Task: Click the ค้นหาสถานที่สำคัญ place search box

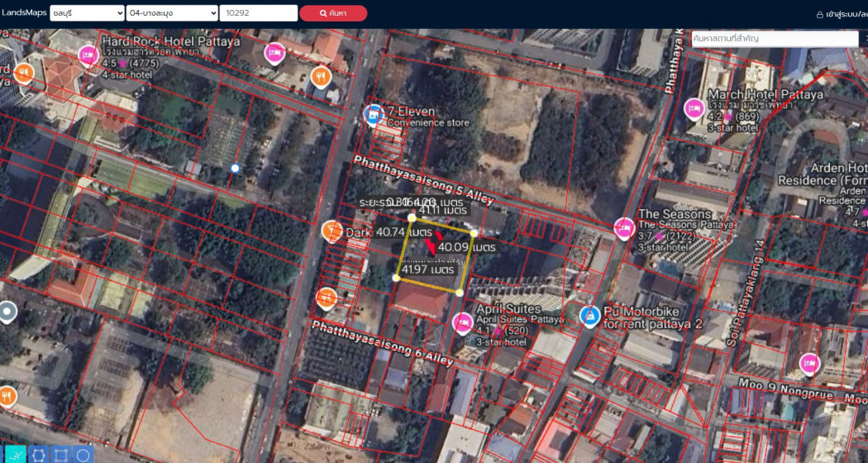Action: 773,39
